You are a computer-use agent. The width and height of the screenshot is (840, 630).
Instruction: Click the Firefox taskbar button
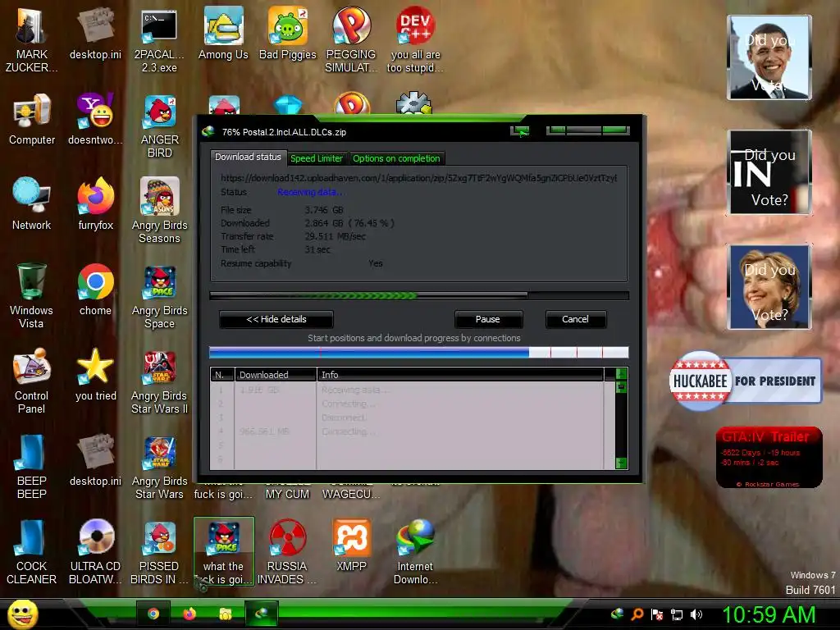[x=189, y=614]
